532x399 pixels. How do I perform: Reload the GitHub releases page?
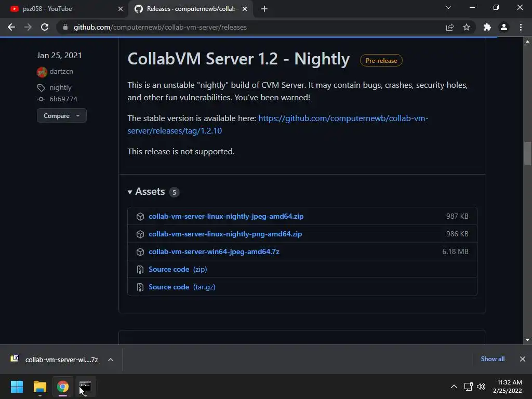click(x=45, y=27)
